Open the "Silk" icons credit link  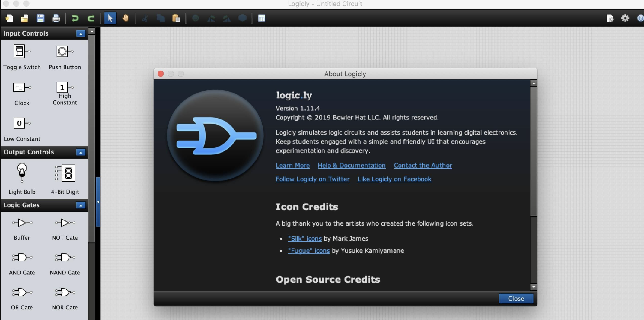tap(304, 238)
